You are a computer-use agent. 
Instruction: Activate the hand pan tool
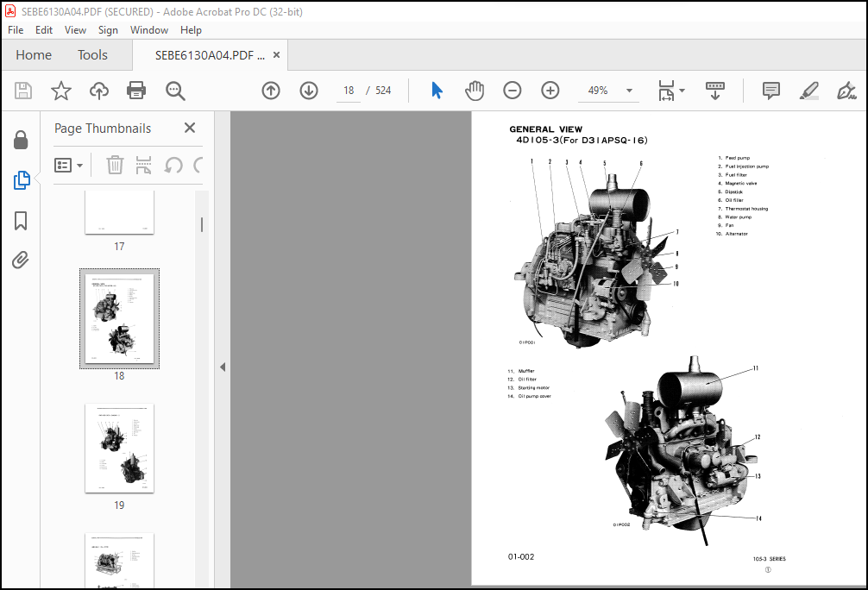(475, 91)
